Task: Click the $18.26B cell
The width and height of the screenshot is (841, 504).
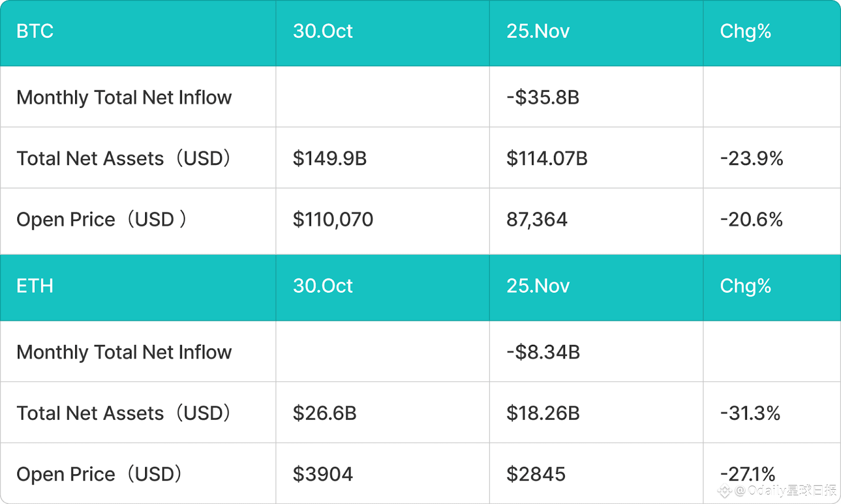Action: 543,414
